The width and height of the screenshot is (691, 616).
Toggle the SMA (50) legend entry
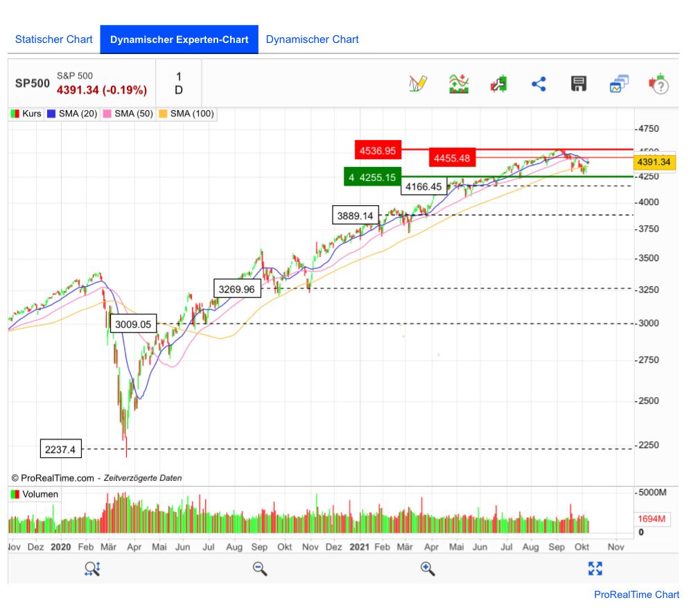pyautogui.click(x=128, y=114)
